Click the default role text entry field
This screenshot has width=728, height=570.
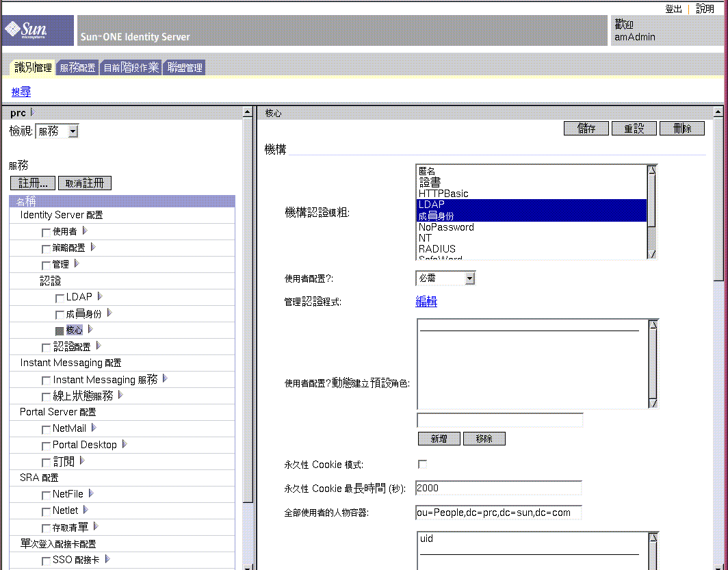pos(500,420)
